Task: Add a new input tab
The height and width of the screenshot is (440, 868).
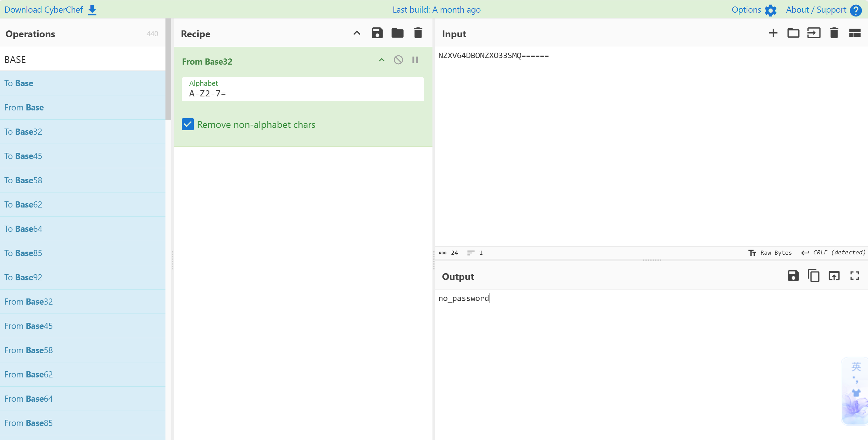Action: pos(773,33)
